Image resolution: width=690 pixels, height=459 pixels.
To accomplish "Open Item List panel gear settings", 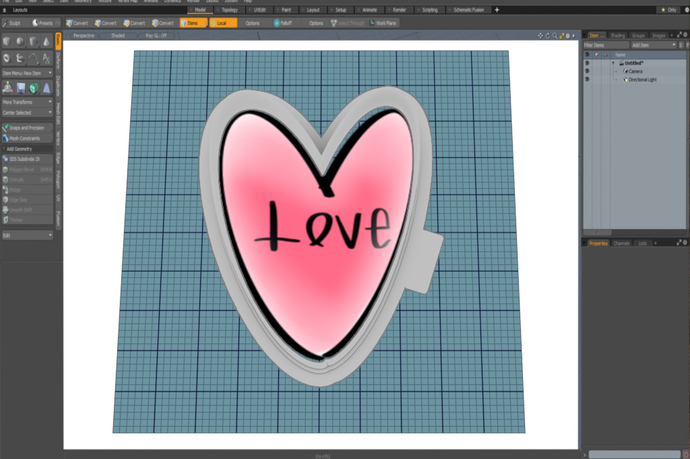I will (685, 34).
